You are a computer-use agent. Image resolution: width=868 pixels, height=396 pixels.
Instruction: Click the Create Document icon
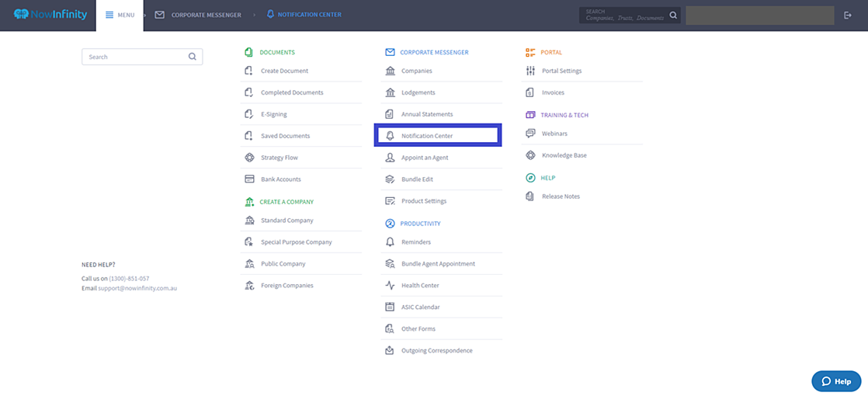click(249, 71)
